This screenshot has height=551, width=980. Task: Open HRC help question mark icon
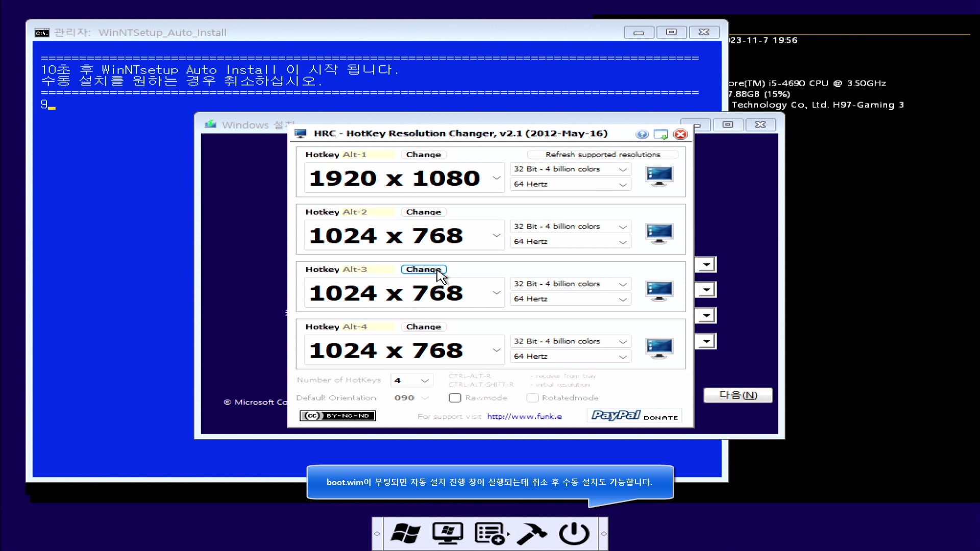(642, 134)
